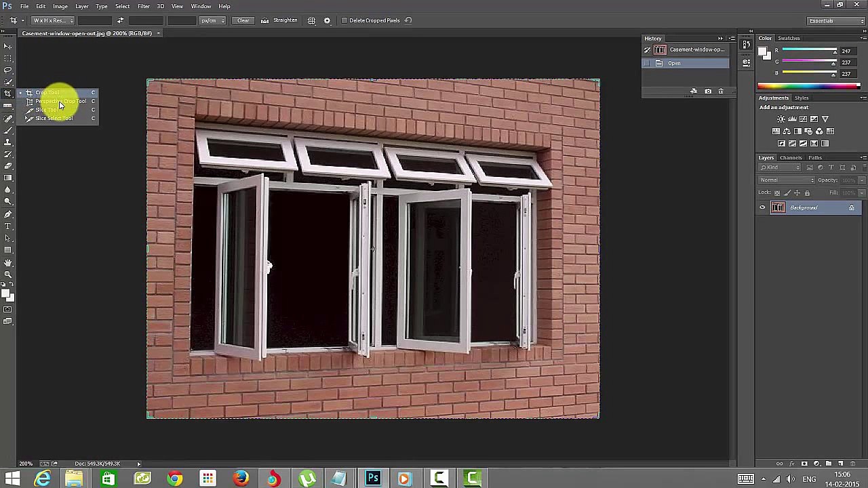Select the Hand tool
The height and width of the screenshot is (488, 868).
(7, 262)
